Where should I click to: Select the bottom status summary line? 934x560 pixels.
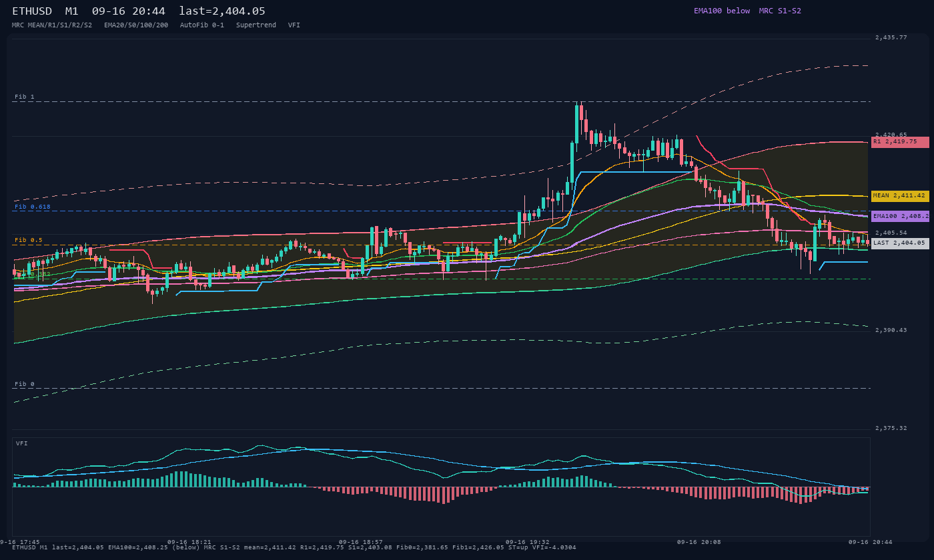coord(294,547)
